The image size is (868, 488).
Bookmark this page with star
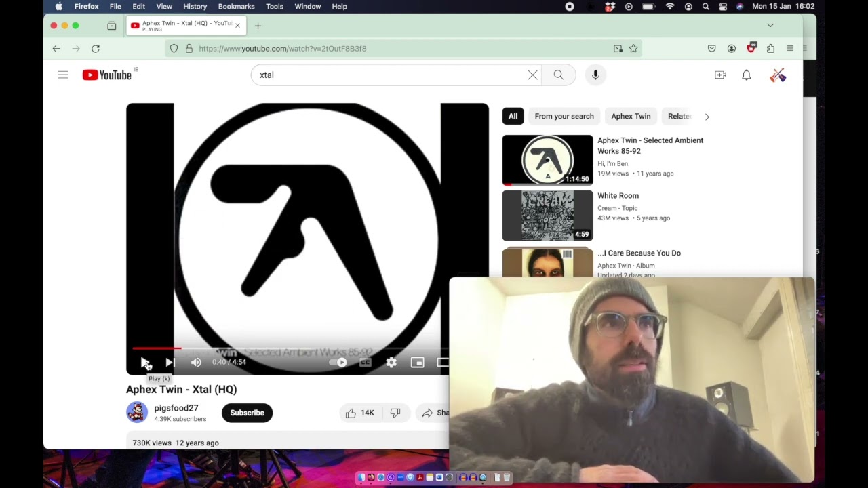pos(633,49)
